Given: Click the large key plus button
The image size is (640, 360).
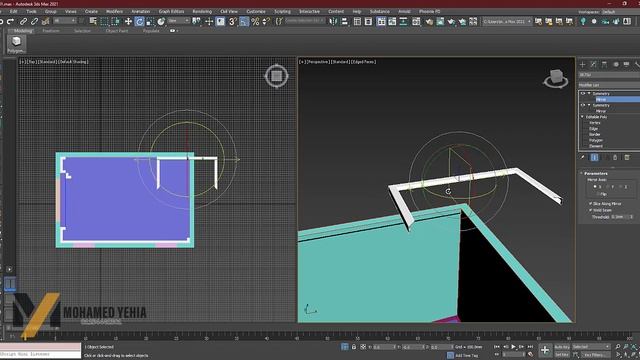Looking at the screenshot, I should 545,350.
